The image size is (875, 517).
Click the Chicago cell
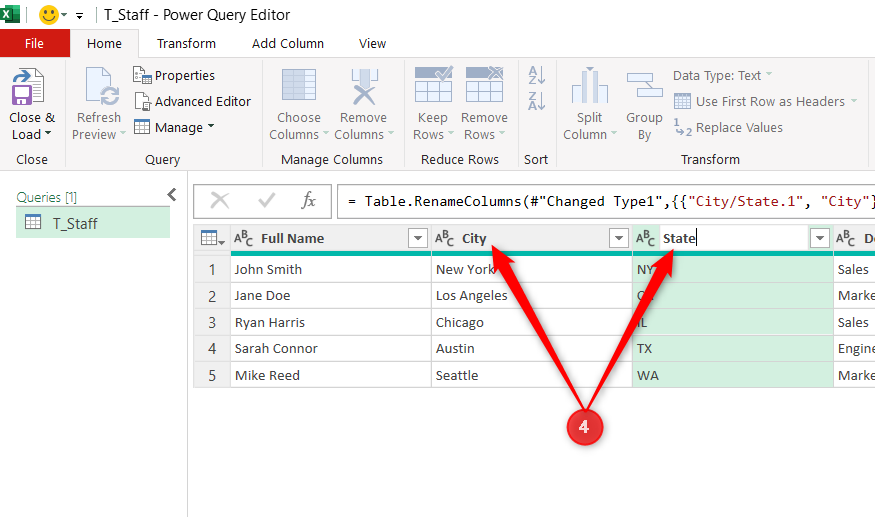[532, 323]
